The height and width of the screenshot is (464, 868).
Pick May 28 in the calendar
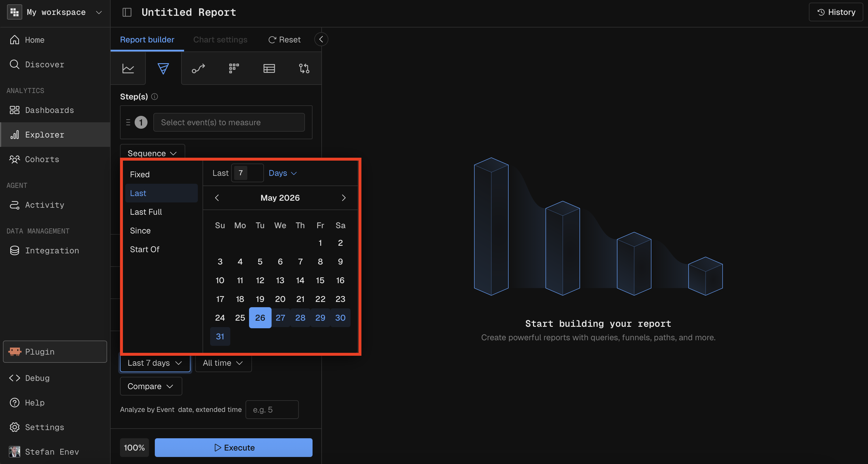tap(300, 318)
